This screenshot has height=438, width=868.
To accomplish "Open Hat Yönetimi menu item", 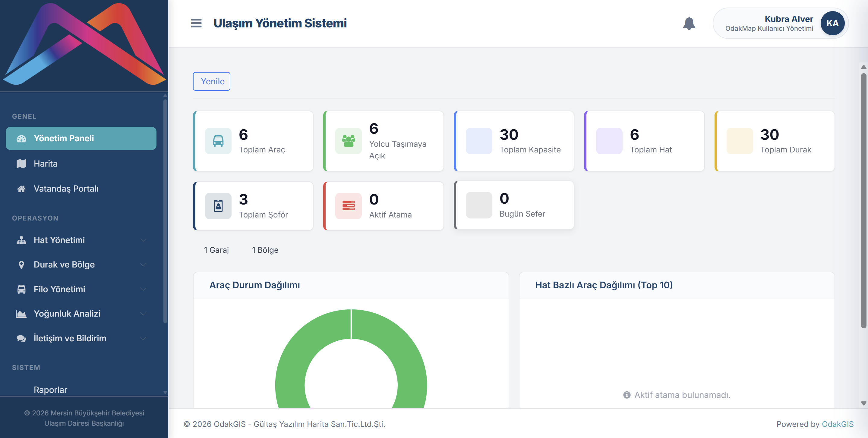I will 81,240.
